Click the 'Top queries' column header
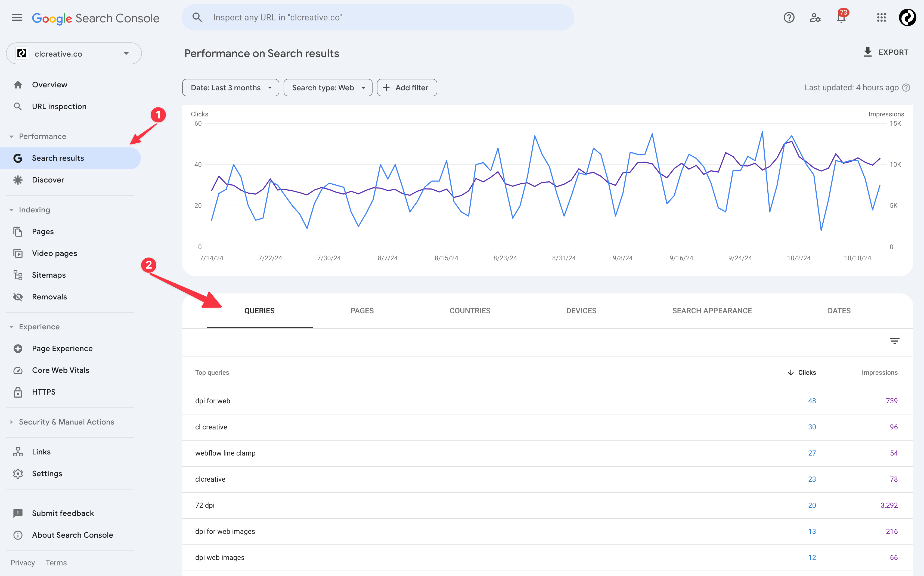Viewport: 924px width, 576px height. pyautogui.click(x=212, y=373)
